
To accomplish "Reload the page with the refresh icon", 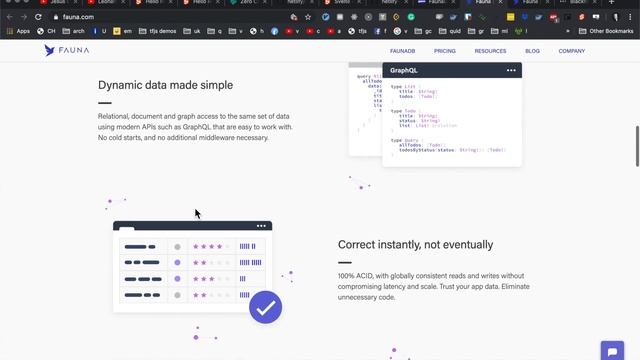I will [38, 17].
